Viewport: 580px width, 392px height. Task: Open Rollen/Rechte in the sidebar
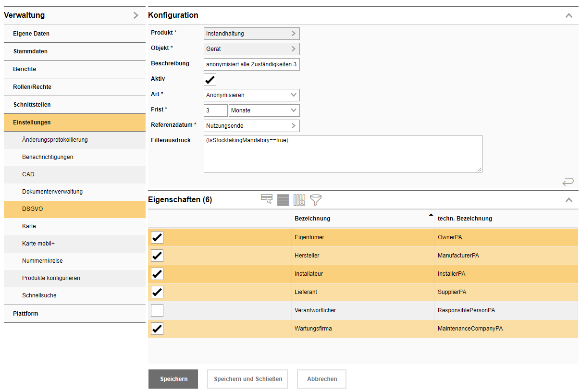(x=32, y=87)
